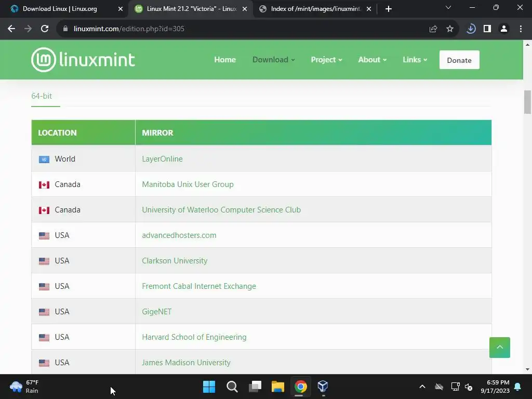
Task: Open tab search dropdown arrow
Action: [448, 7]
